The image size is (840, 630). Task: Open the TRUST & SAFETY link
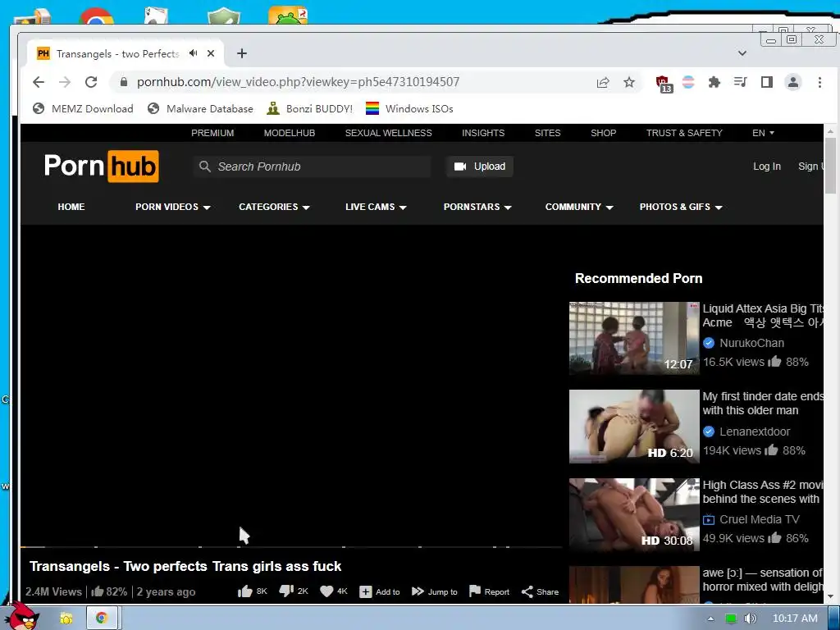click(684, 133)
